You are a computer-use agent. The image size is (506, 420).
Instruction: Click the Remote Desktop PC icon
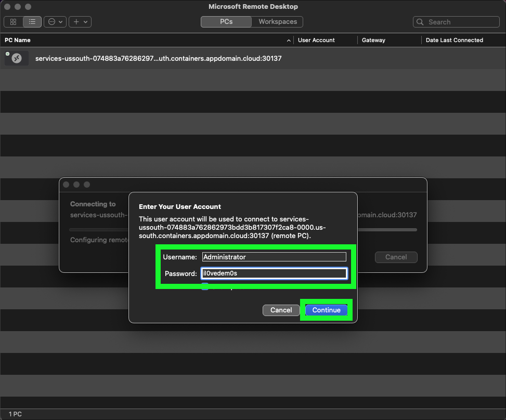17,58
